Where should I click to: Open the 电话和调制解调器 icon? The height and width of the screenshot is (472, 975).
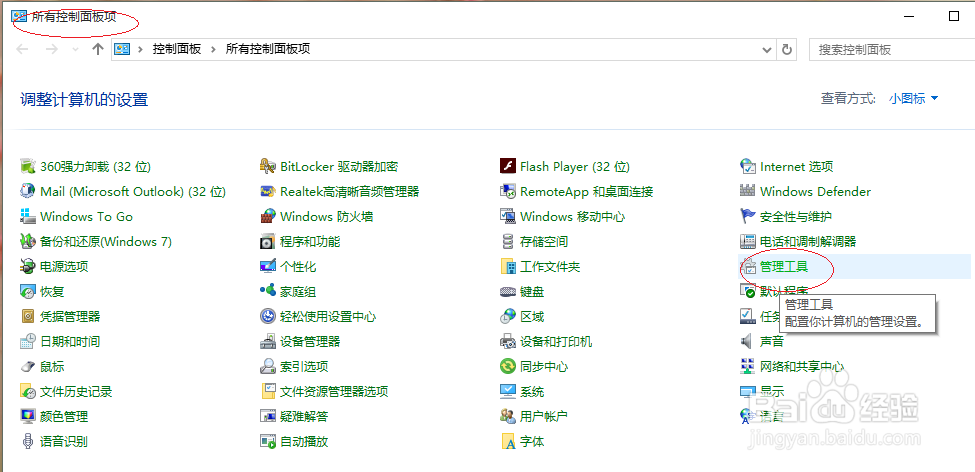click(x=747, y=241)
